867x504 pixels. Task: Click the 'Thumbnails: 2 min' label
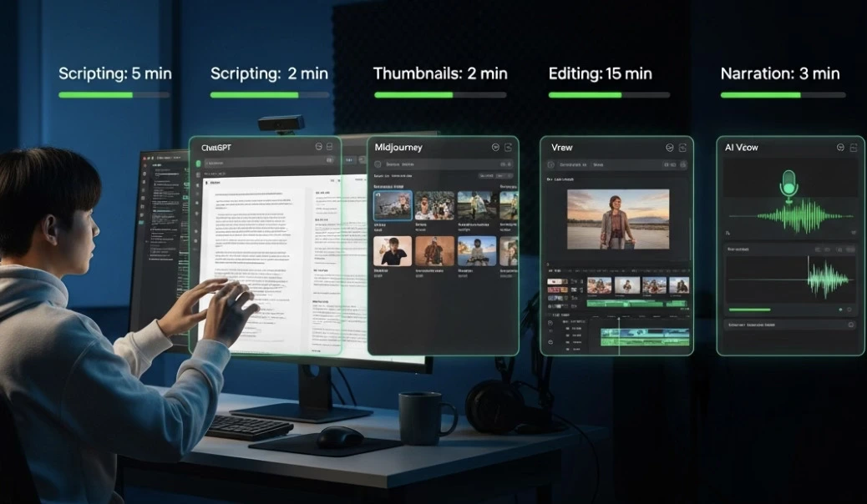pyautogui.click(x=440, y=73)
